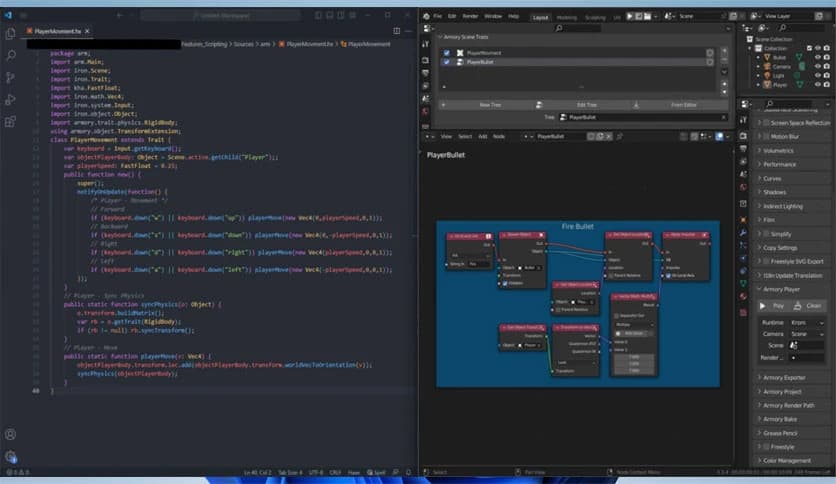Select the PlayerMovement.hx editor tab

pyautogui.click(x=58, y=31)
